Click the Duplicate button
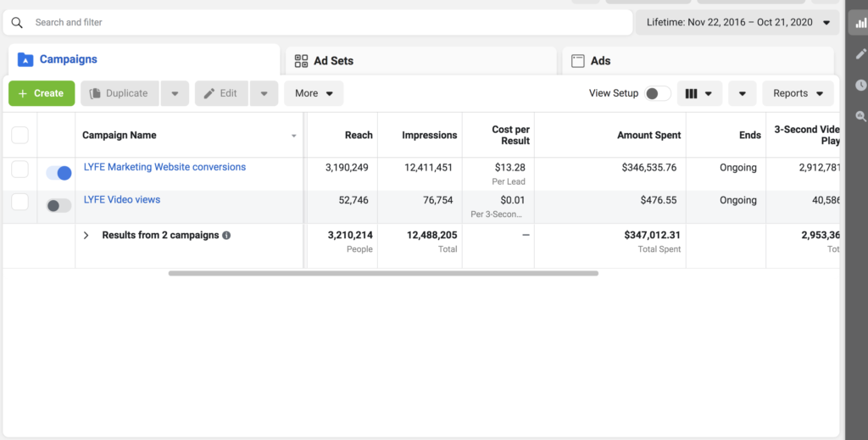Image resolution: width=868 pixels, height=440 pixels. (119, 93)
